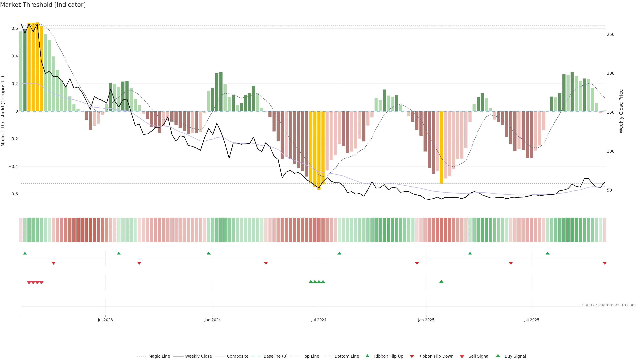
Task: Click source: sharemaestro.com text
Action: (609, 305)
